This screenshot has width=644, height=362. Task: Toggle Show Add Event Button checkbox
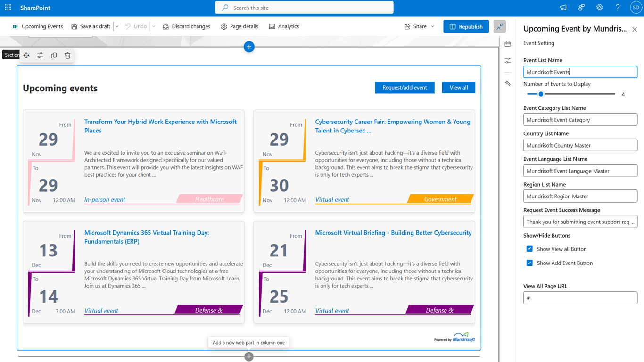coord(529,263)
